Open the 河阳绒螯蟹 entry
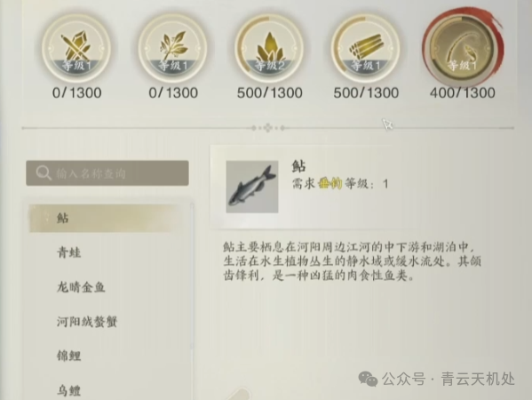The width and height of the screenshot is (532, 400). [x=87, y=322]
